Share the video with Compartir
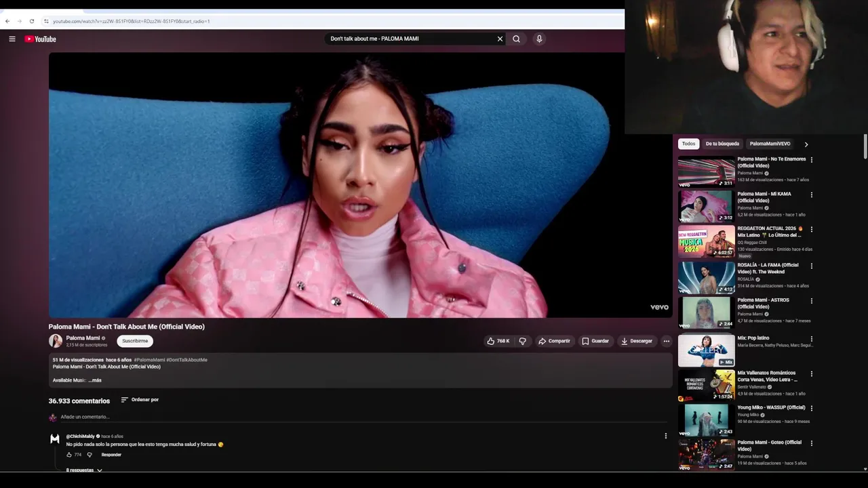The width and height of the screenshot is (868, 488). (x=554, y=341)
